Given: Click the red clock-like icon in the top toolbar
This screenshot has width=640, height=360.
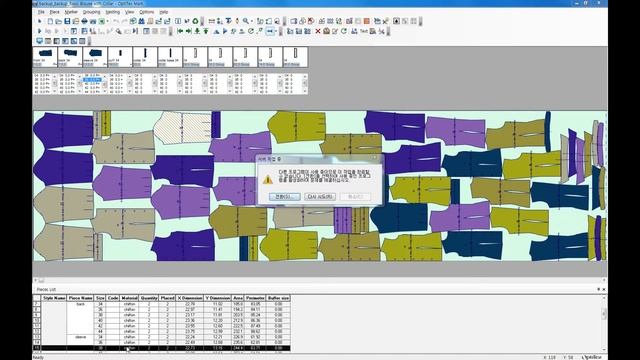Looking at the screenshot, I should click(311, 21).
